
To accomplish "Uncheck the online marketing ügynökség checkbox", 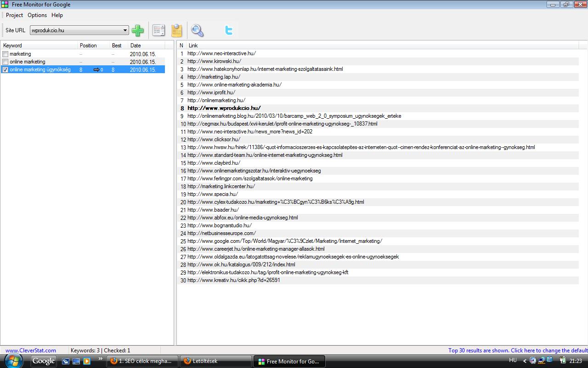I will pos(6,70).
